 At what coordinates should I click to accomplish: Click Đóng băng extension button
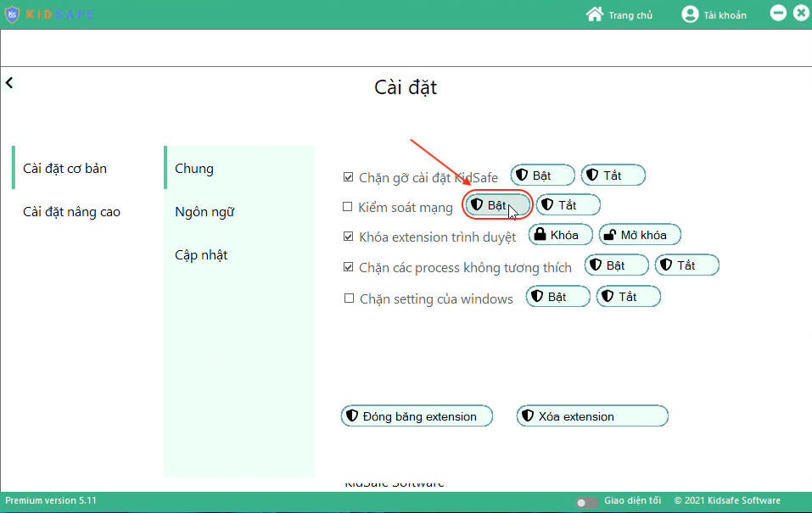(x=417, y=416)
